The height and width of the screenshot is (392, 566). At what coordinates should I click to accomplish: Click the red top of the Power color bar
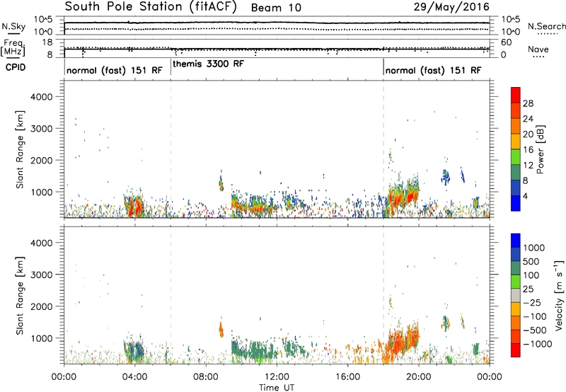(516, 95)
